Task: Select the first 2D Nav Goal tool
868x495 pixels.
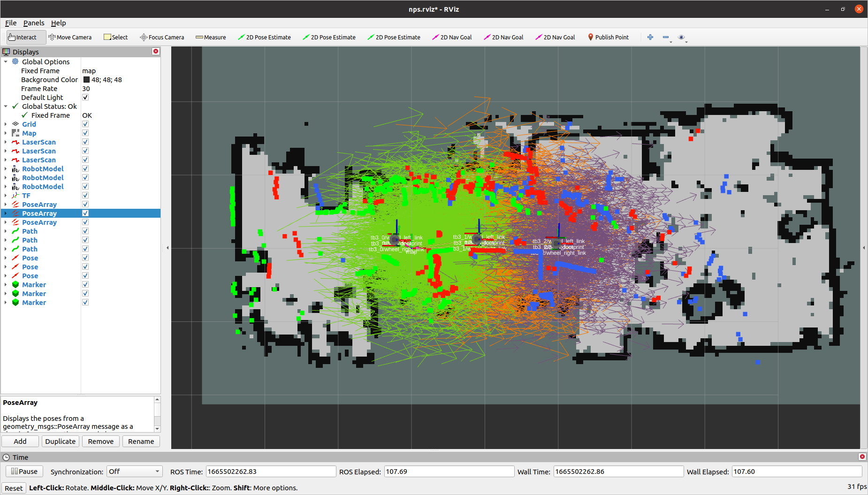Action: [452, 37]
